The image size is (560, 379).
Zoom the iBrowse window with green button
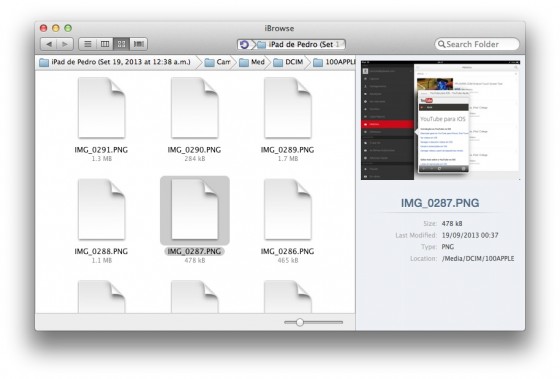68,28
